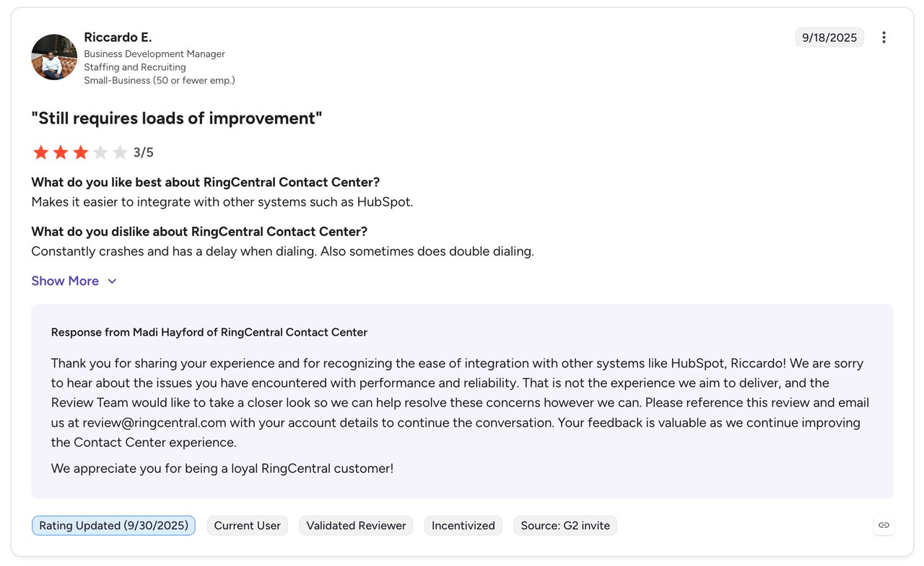Click the Rating Updated (9/30/2025) badge
Image resolution: width=924 pixels, height=566 pixels.
coord(113,526)
